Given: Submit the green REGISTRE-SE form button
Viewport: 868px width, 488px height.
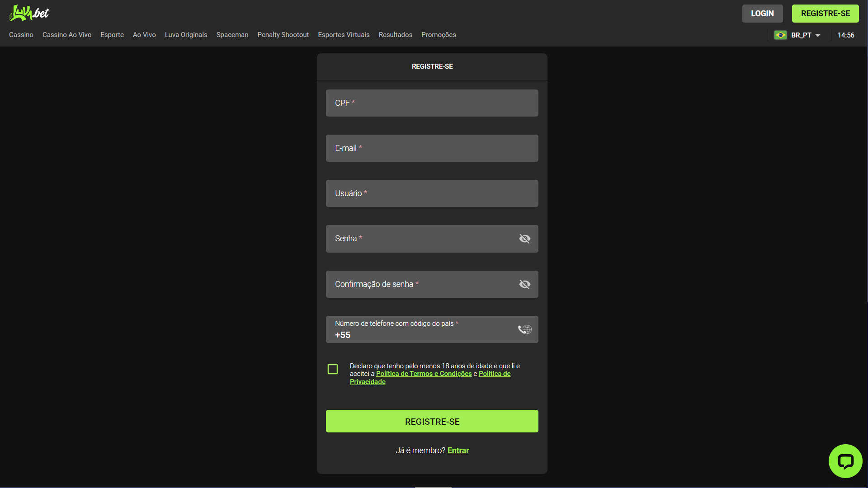Looking at the screenshot, I should coord(432,421).
